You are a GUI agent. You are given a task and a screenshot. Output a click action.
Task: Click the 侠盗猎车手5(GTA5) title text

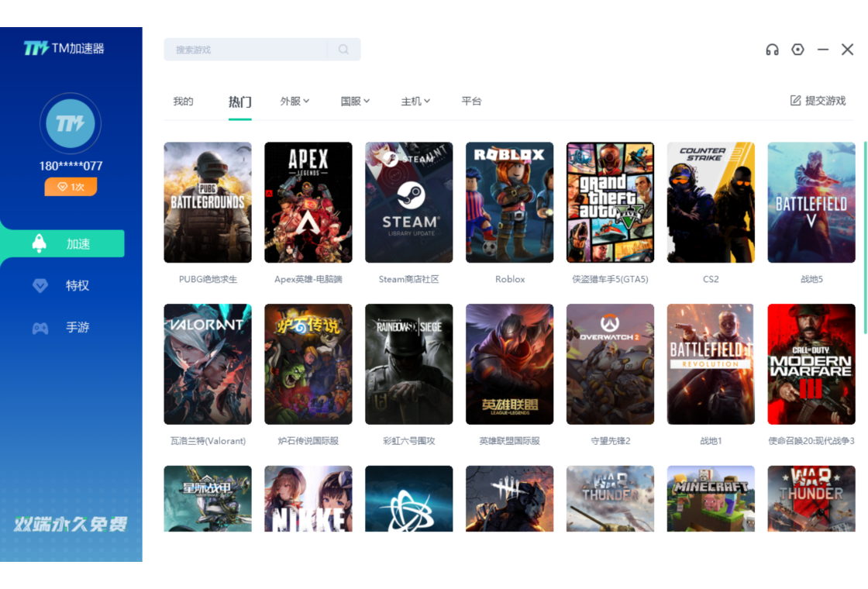pyautogui.click(x=610, y=280)
